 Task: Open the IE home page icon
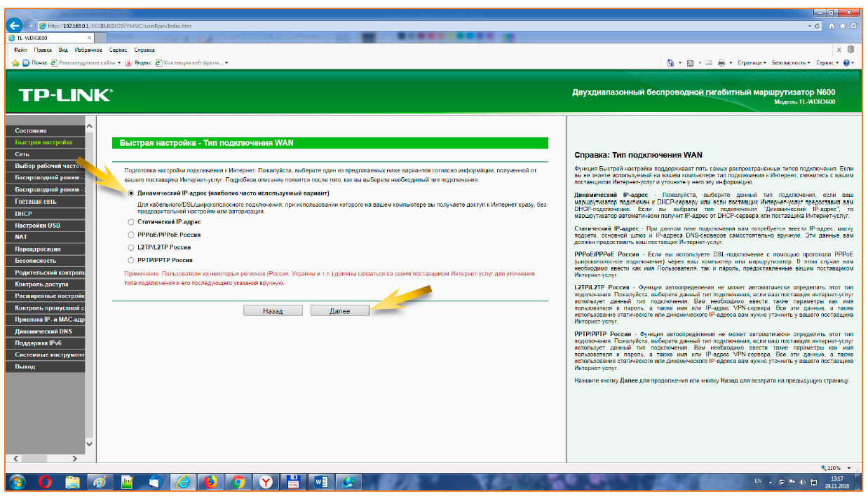pyautogui.click(x=832, y=26)
